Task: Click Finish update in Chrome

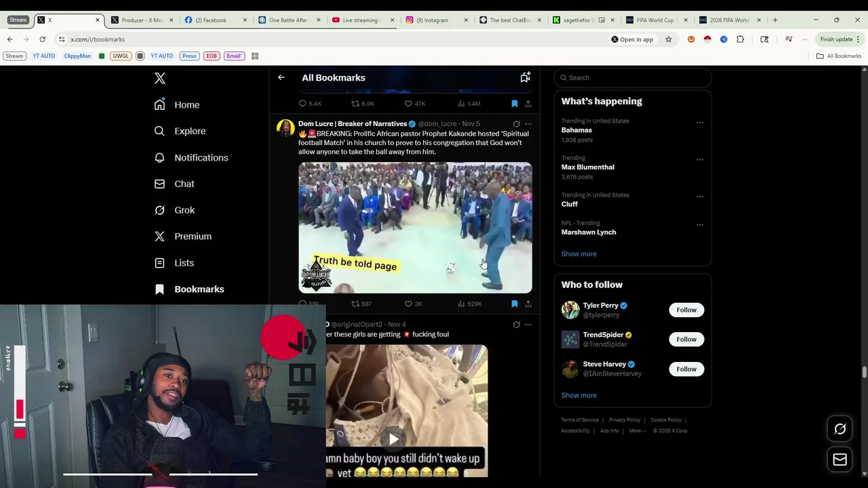Action: click(840, 39)
